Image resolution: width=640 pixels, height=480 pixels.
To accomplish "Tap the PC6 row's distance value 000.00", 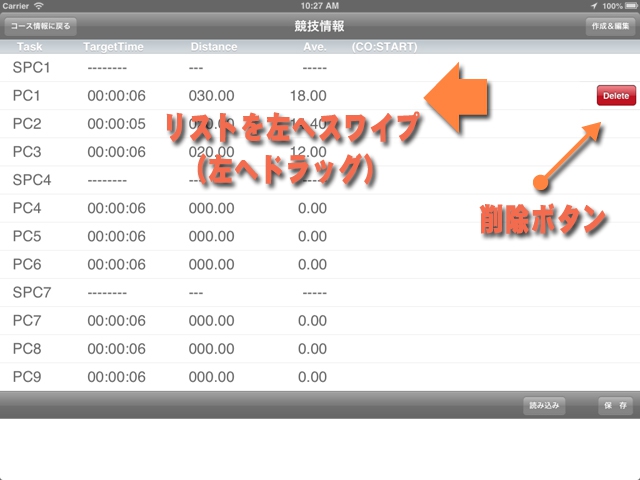I will coord(211,264).
